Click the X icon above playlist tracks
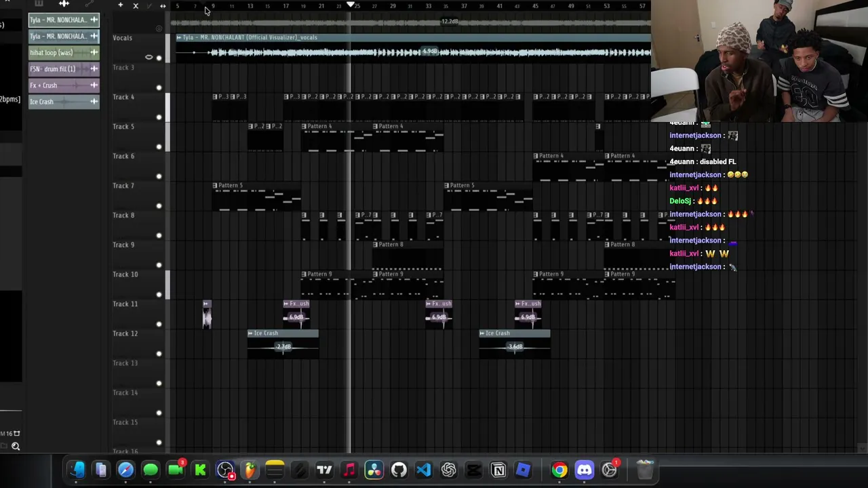868x488 pixels. tap(136, 6)
